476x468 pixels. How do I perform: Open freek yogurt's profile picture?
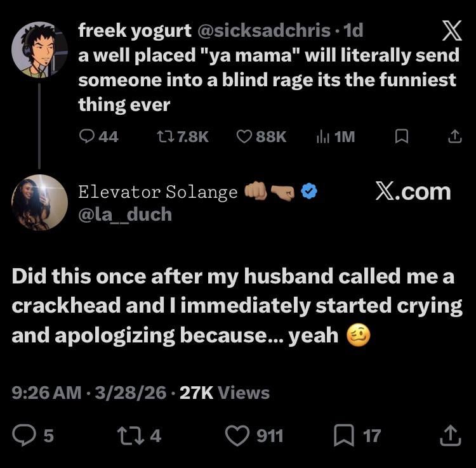[39, 49]
